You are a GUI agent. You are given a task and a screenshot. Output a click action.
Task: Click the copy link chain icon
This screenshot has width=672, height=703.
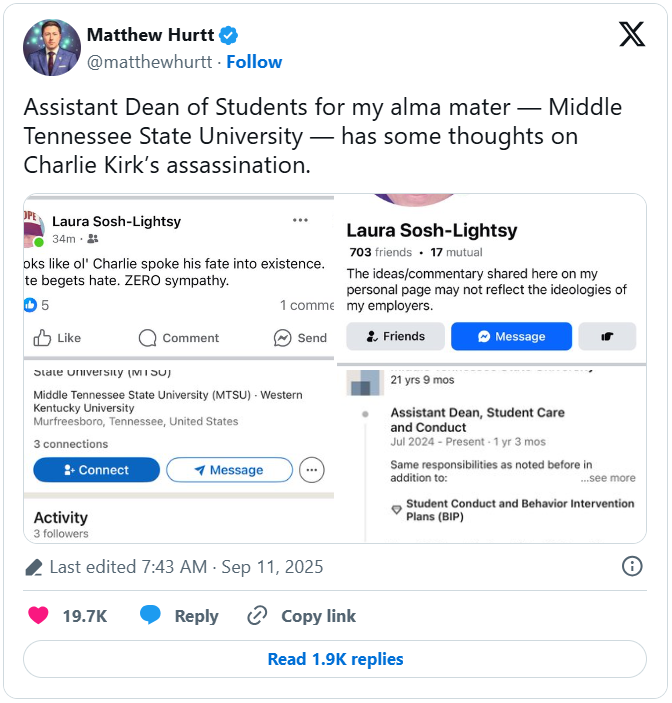pos(258,616)
